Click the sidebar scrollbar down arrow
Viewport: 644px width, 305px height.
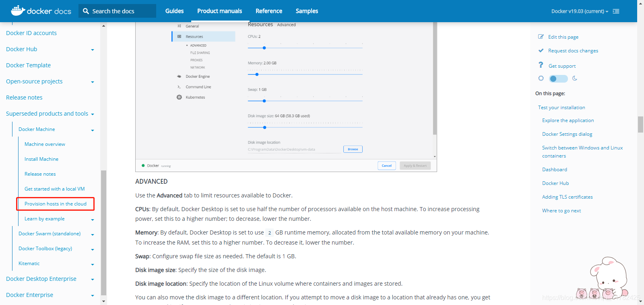pyautogui.click(x=103, y=301)
